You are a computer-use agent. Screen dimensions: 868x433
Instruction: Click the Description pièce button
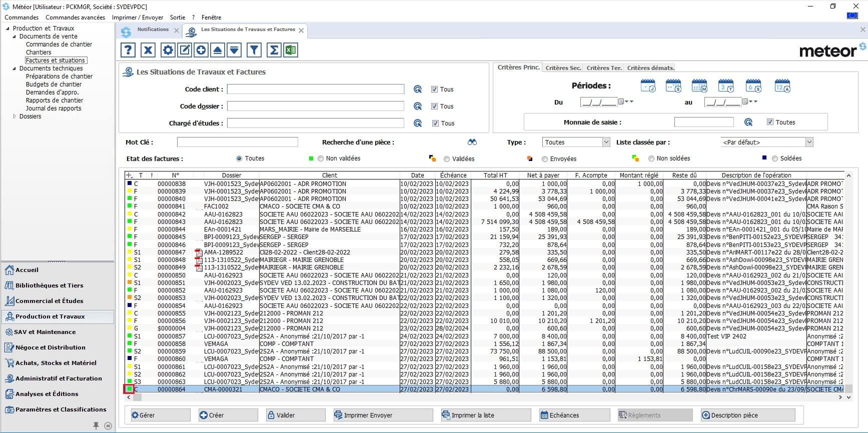click(747, 415)
